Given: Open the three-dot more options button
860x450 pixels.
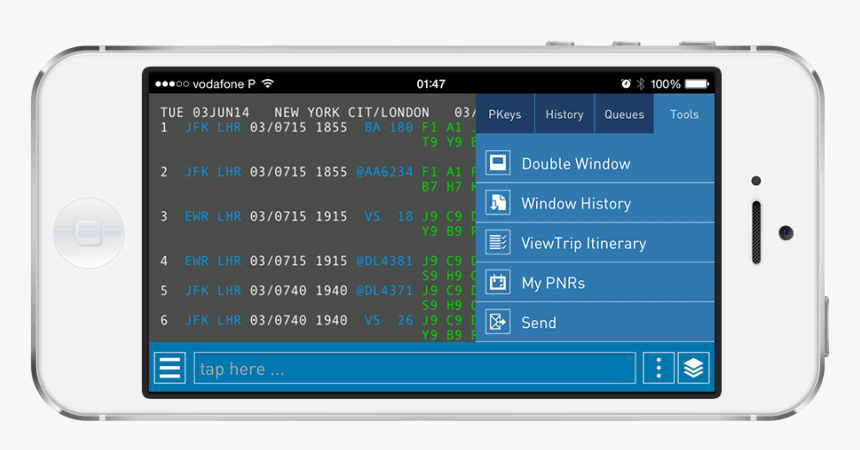Looking at the screenshot, I should pyautogui.click(x=658, y=368).
